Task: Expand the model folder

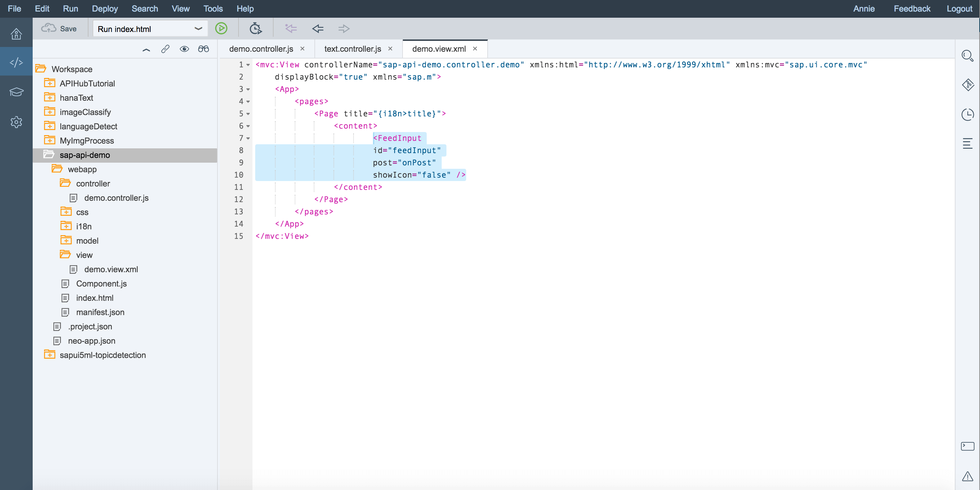Action: (x=66, y=240)
